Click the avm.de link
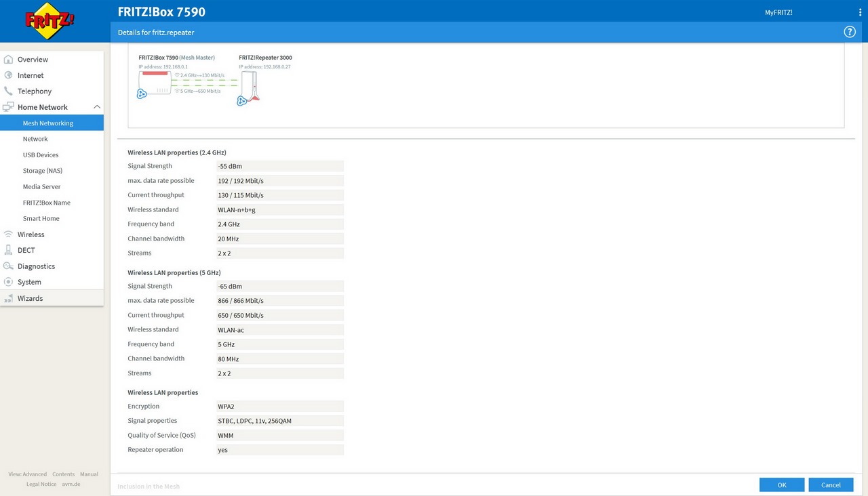Image resolution: width=868 pixels, height=496 pixels. click(71, 484)
